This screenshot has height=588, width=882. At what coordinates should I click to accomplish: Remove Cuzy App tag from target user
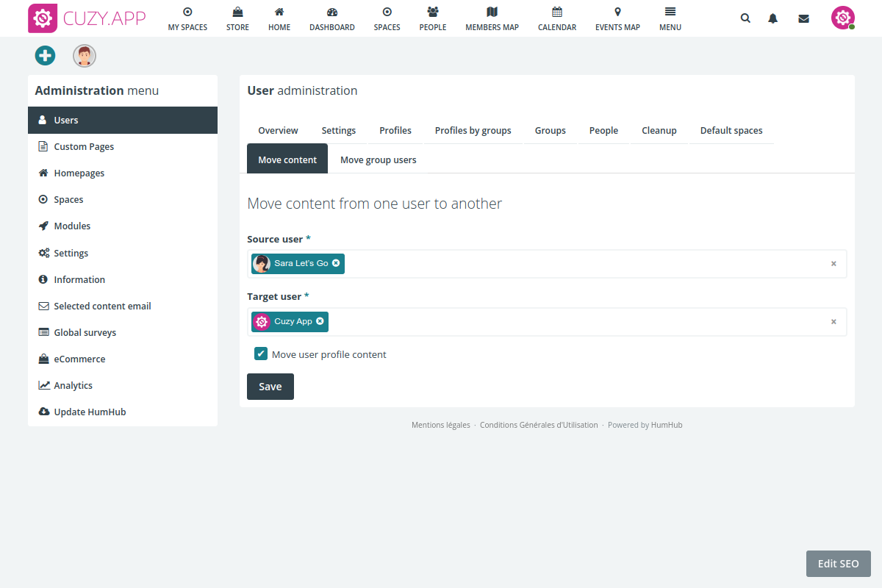click(x=320, y=321)
